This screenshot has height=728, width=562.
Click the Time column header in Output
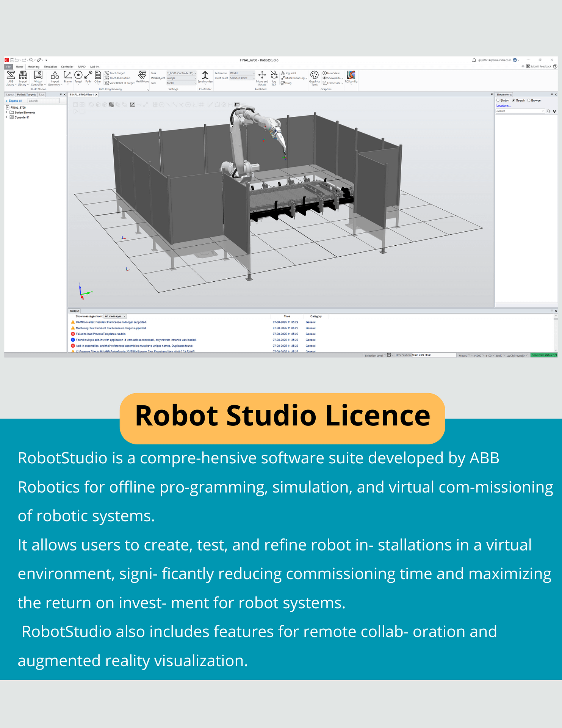[287, 316]
